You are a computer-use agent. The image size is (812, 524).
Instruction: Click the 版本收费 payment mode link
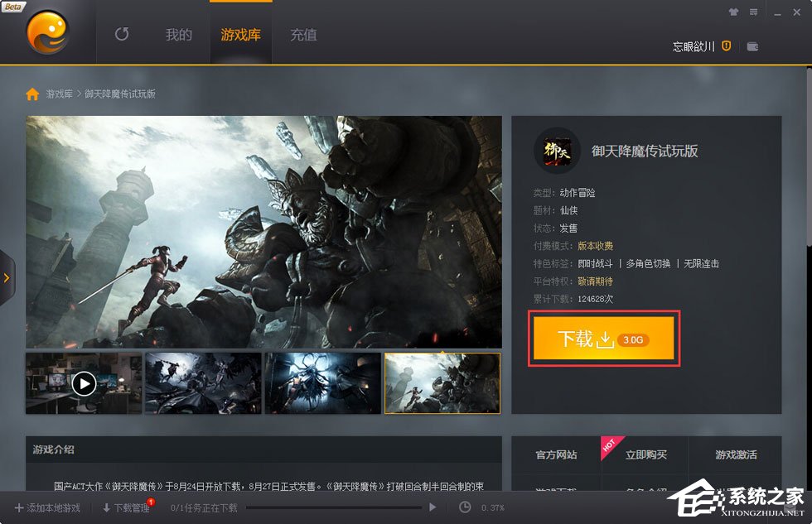pyautogui.click(x=597, y=245)
